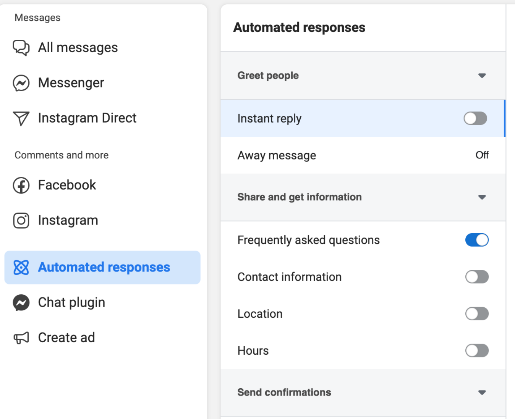Turn on the Contact information toggle

pos(477,277)
